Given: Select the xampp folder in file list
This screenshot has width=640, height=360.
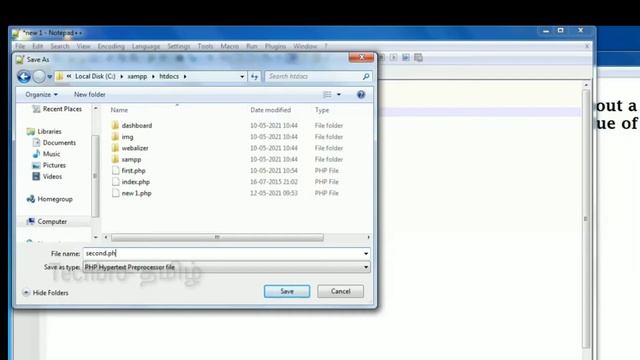Looking at the screenshot, I should (x=127, y=159).
